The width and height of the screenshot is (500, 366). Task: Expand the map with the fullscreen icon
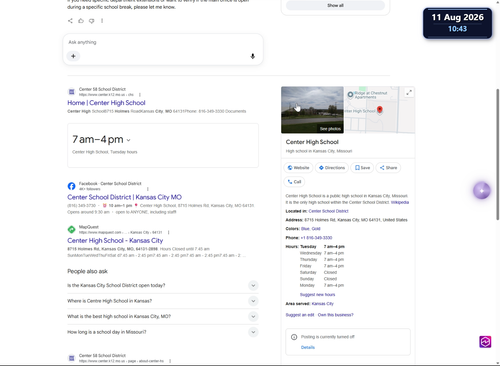[409, 93]
